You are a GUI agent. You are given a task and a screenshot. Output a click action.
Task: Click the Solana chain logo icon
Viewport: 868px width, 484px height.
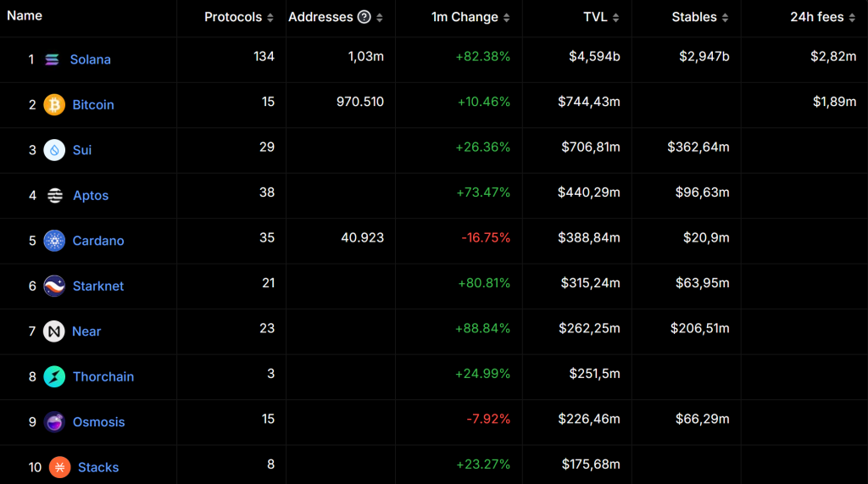coord(52,59)
